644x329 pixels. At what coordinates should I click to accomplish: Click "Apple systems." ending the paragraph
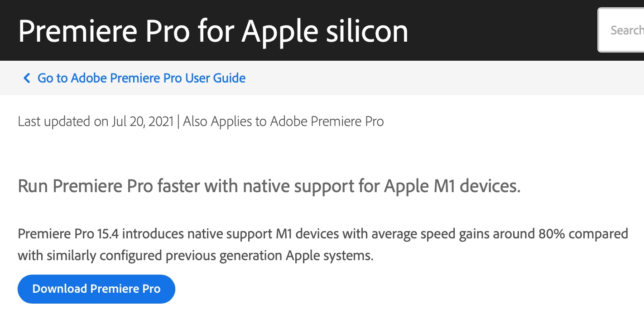coord(330,256)
